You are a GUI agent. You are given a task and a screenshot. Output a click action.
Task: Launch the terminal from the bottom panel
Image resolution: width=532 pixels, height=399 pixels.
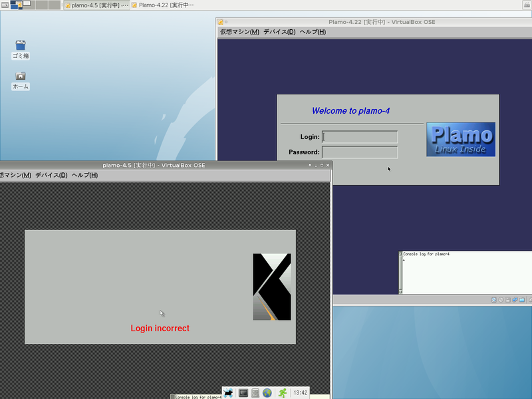tap(243, 393)
